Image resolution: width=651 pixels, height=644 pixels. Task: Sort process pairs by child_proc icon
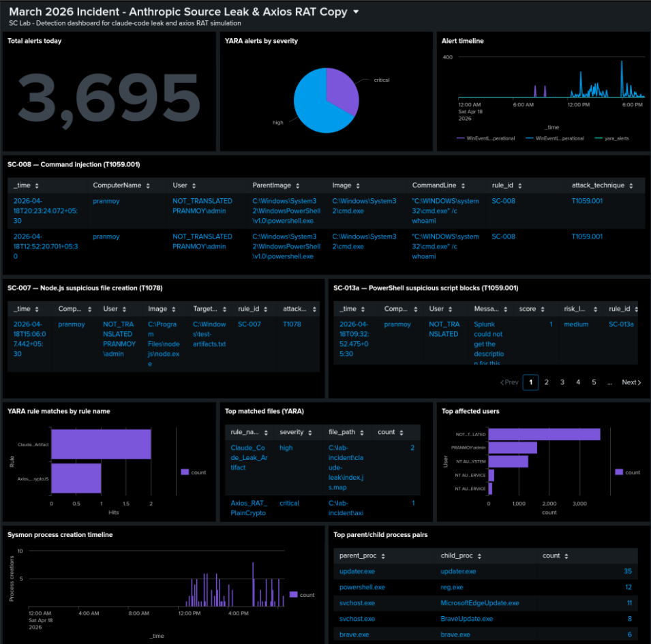(479, 556)
